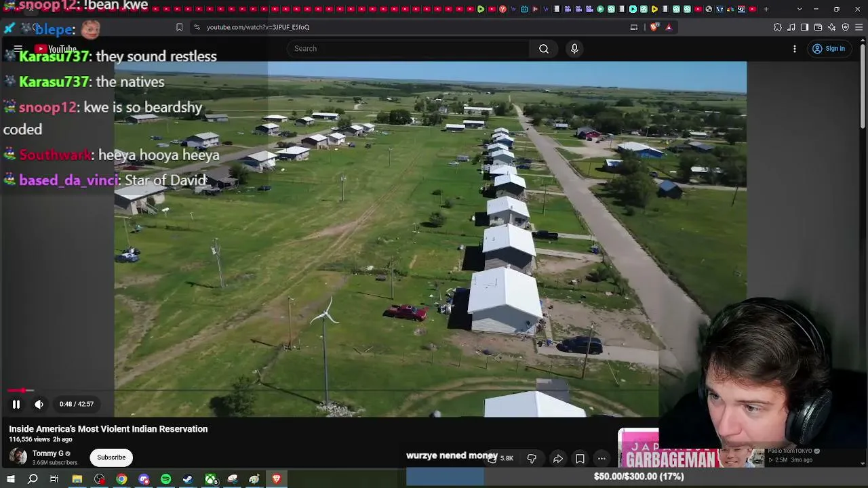Open Brave Shields lion icon

[x=654, y=27]
